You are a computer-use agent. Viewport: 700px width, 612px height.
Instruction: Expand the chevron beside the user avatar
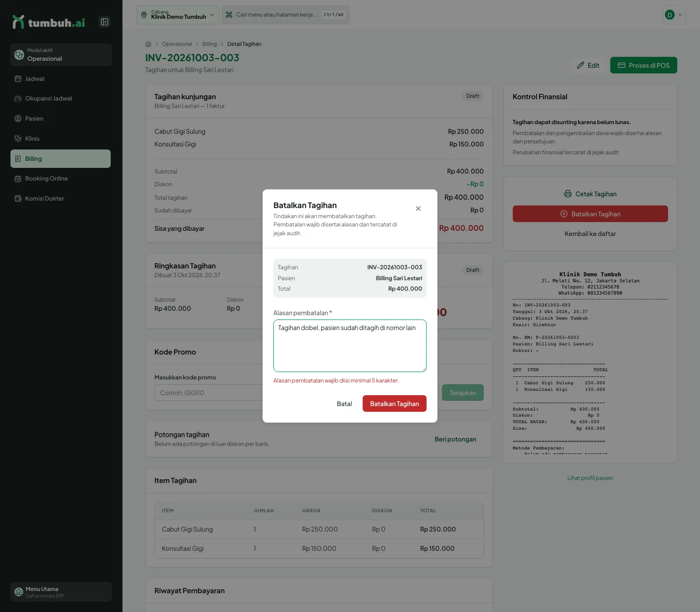680,15
